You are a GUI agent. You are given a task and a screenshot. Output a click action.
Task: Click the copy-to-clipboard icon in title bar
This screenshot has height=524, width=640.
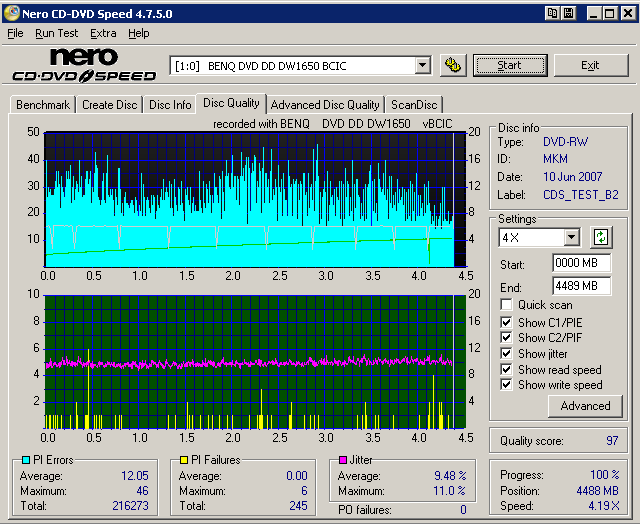coord(551,12)
